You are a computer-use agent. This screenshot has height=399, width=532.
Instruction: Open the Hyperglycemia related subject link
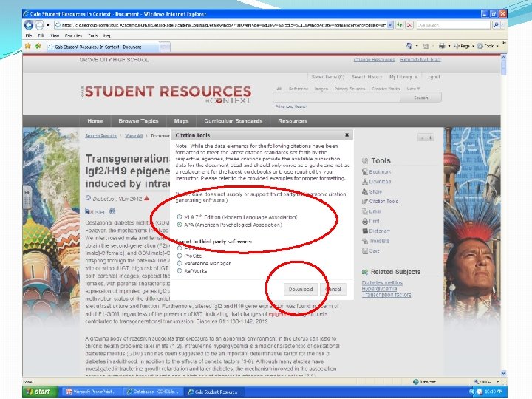379,289
